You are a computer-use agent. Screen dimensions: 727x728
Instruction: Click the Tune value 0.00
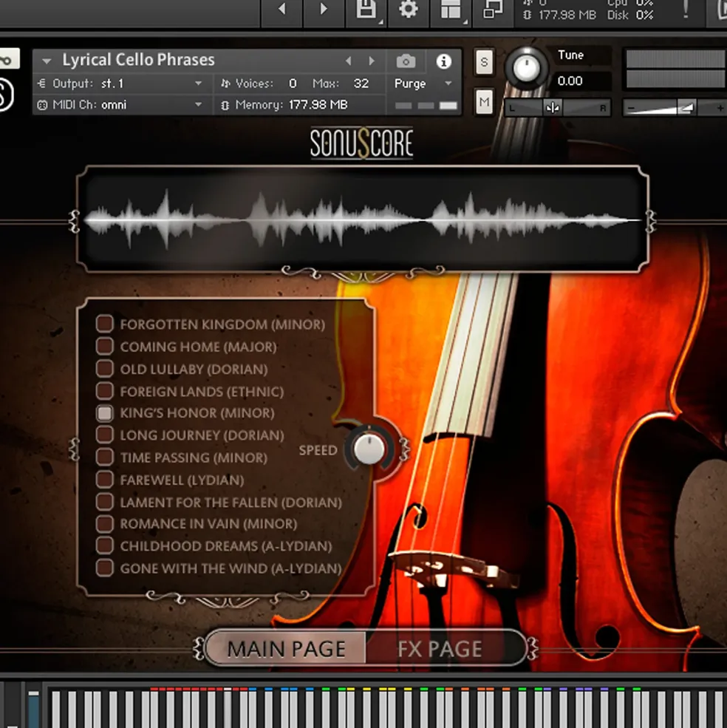click(x=570, y=81)
